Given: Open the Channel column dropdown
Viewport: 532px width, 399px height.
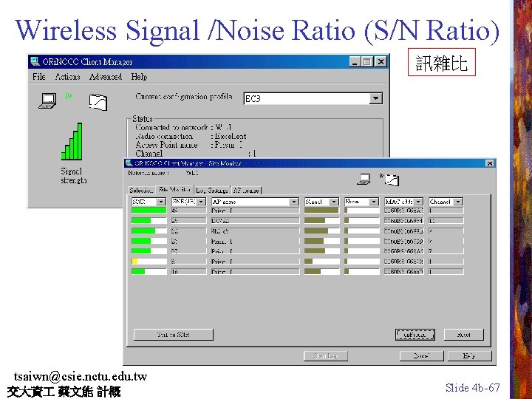Looking at the screenshot, I should coord(458,202).
